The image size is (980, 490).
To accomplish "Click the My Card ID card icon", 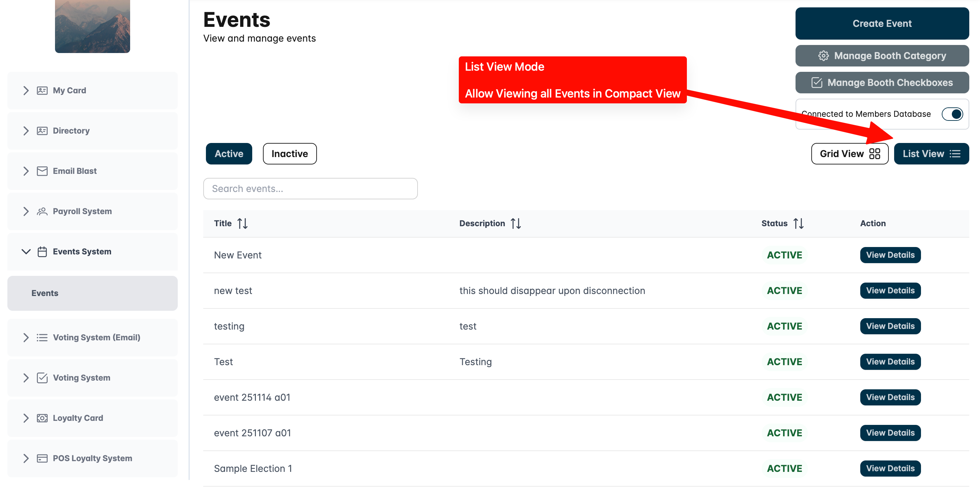I will click(x=42, y=91).
